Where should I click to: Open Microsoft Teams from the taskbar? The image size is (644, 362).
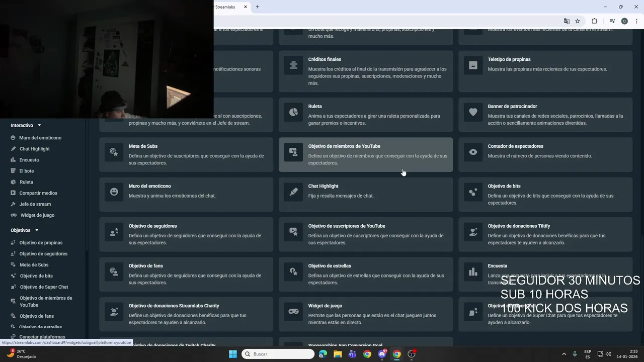pos(352,354)
